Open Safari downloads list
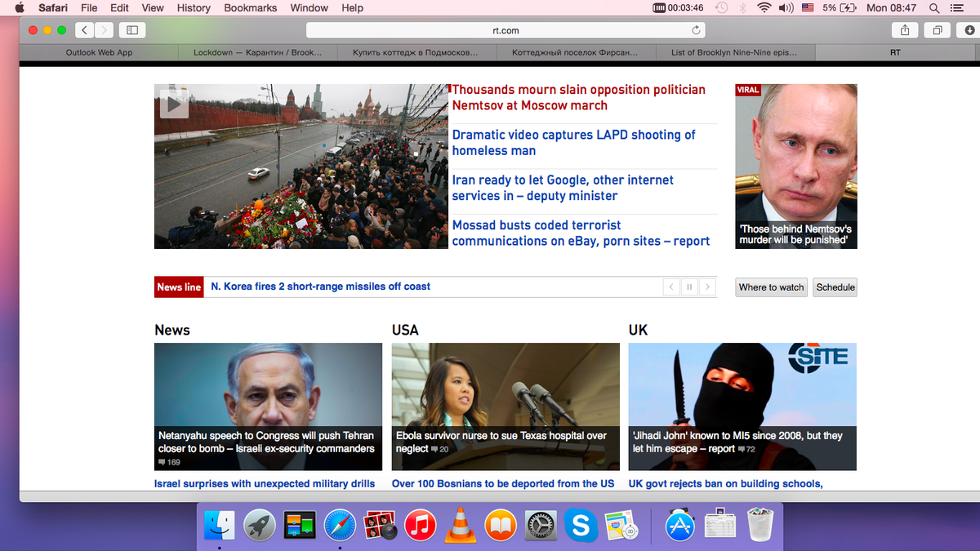Screen dimensions: 980x551 tap(970, 30)
